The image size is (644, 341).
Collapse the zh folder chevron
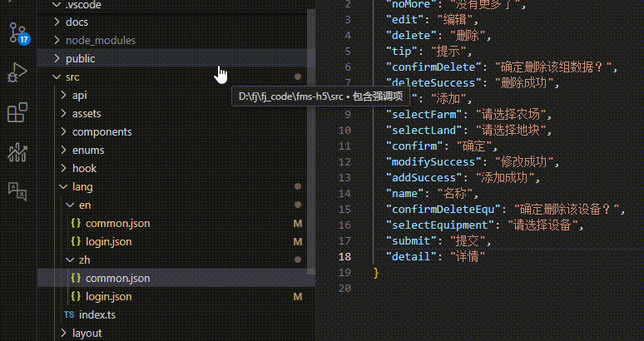coord(70,259)
